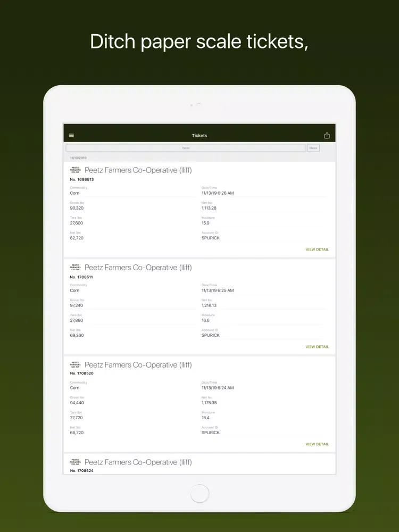Click date 11/13/19 6:24 AM

pos(218,388)
